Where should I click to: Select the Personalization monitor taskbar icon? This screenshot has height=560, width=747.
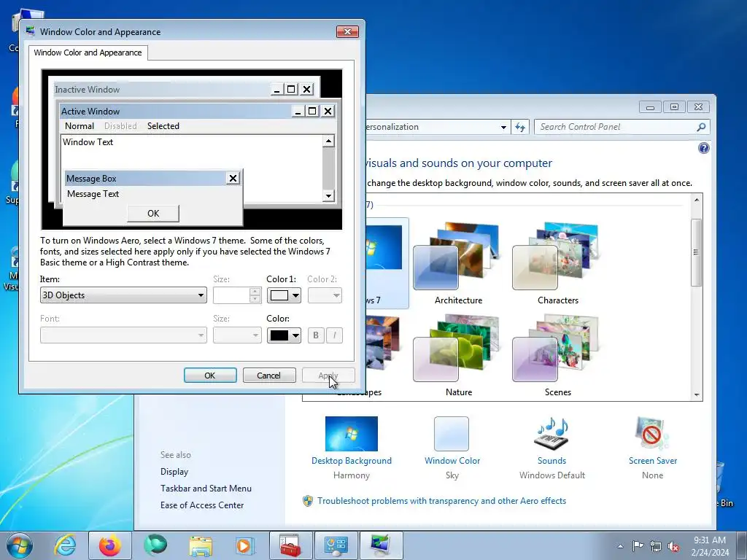click(381, 545)
